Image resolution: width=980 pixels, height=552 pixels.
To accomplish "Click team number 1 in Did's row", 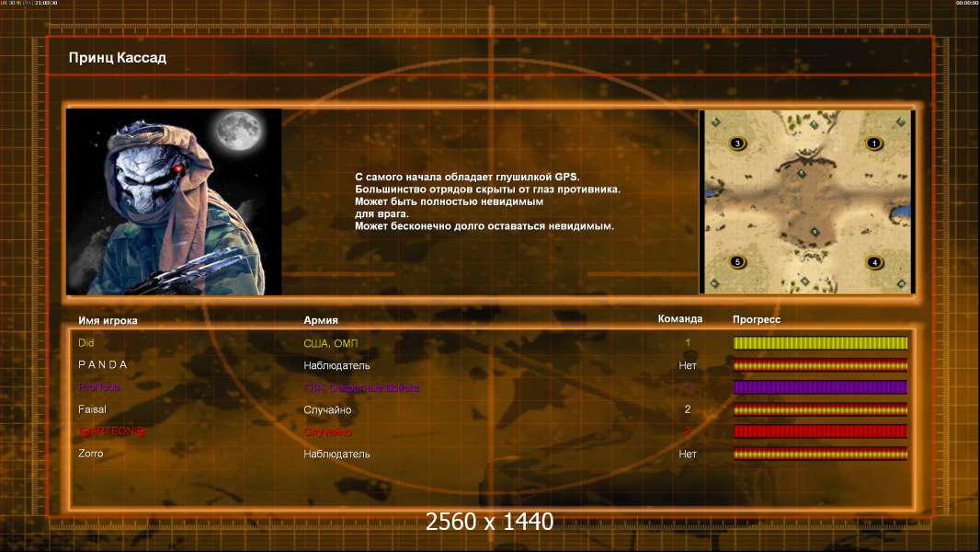I will (x=688, y=342).
